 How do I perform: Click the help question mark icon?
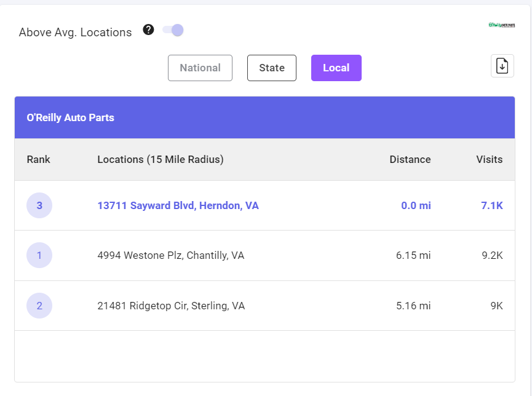point(148,30)
